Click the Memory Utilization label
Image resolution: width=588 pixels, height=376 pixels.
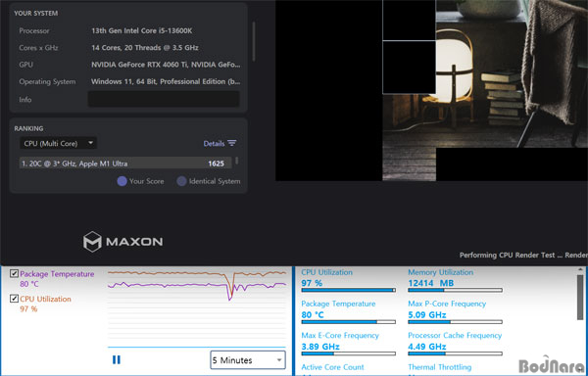coord(441,272)
